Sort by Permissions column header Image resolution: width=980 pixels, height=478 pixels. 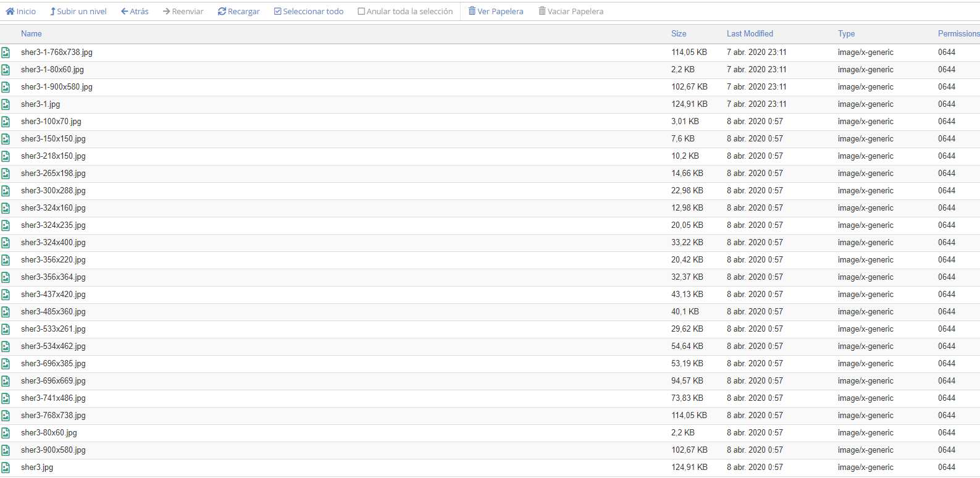[958, 34]
